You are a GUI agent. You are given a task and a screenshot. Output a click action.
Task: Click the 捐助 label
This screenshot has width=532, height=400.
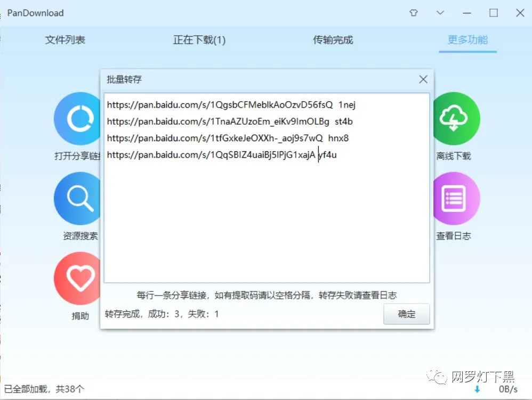(80, 316)
